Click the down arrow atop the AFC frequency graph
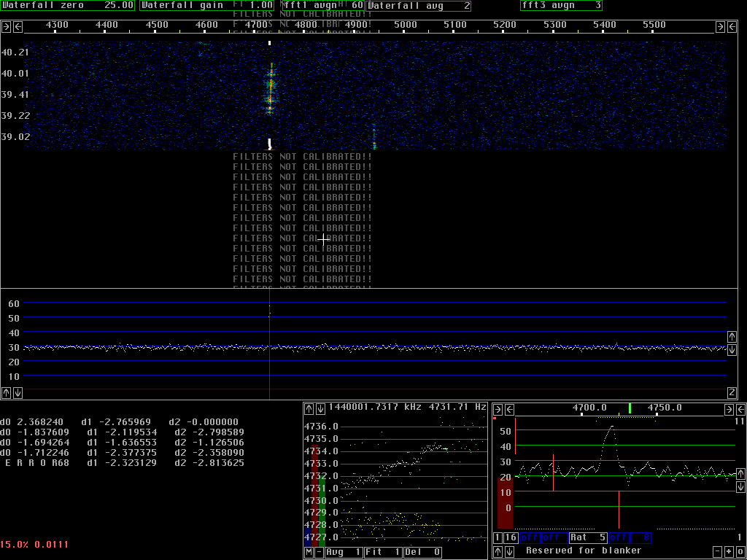The width and height of the screenshot is (747, 560). click(x=320, y=408)
